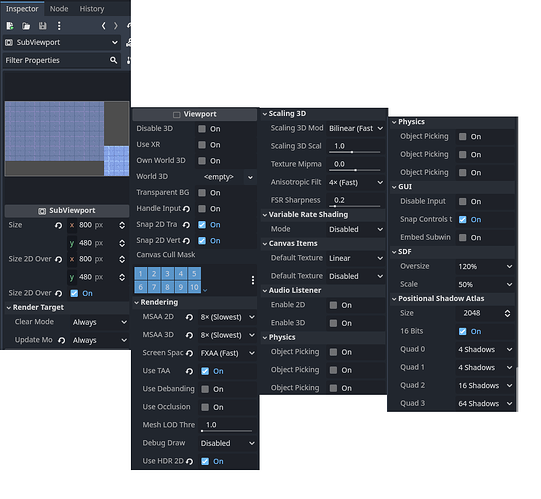541x499 pixels.
Task: Click the search icon in Filter Properties
Action: coord(114,60)
